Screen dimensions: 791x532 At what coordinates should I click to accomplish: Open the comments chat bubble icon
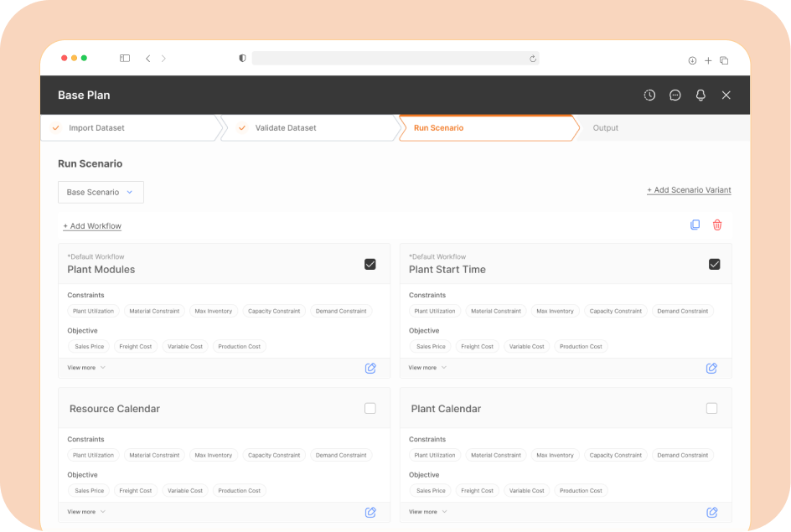[675, 95]
